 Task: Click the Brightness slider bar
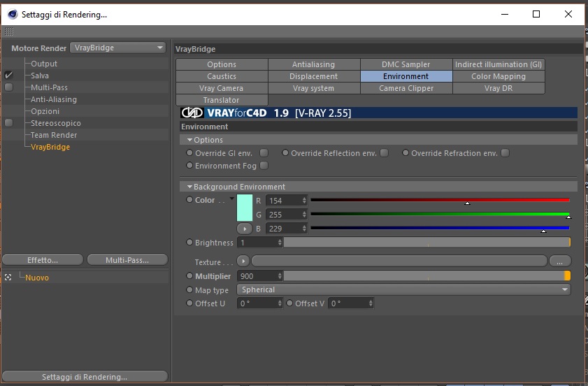coord(427,243)
